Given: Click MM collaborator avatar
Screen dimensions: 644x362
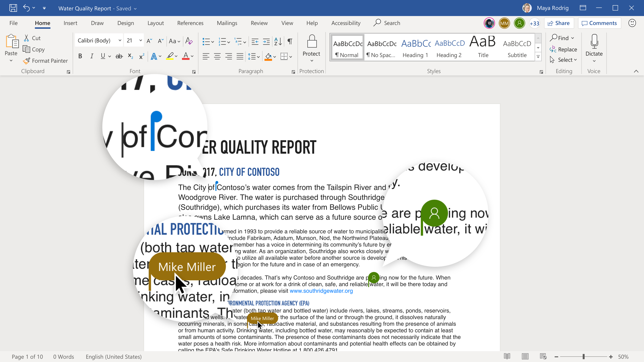Looking at the screenshot, I should pyautogui.click(x=504, y=23).
